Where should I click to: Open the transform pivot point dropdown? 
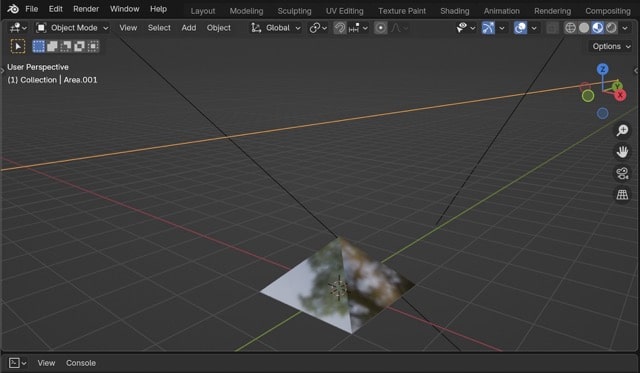coord(318,28)
